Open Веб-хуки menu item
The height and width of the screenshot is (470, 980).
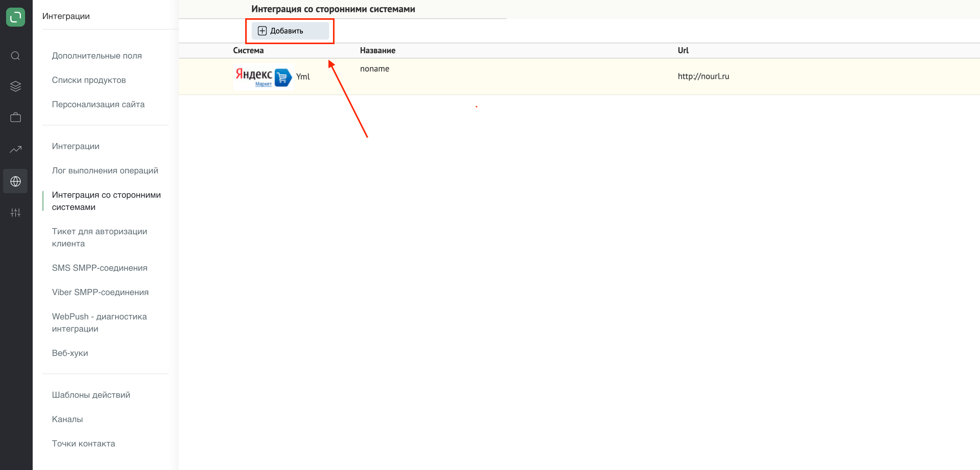pyautogui.click(x=70, y=353)
